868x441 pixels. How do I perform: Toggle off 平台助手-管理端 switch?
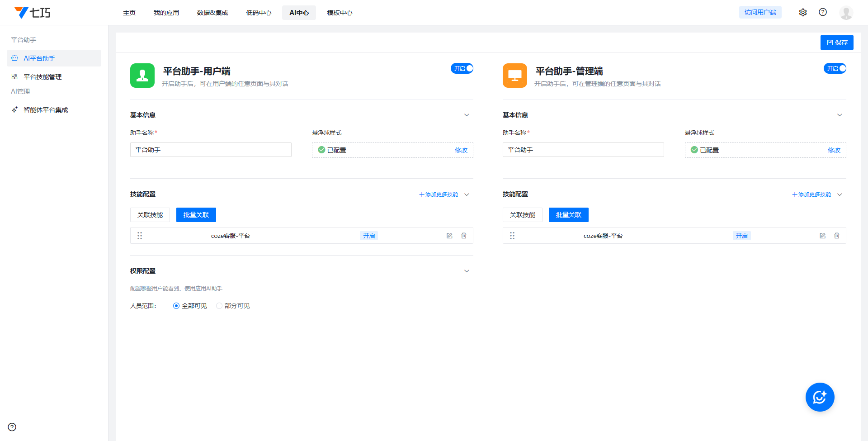point(835,68)
